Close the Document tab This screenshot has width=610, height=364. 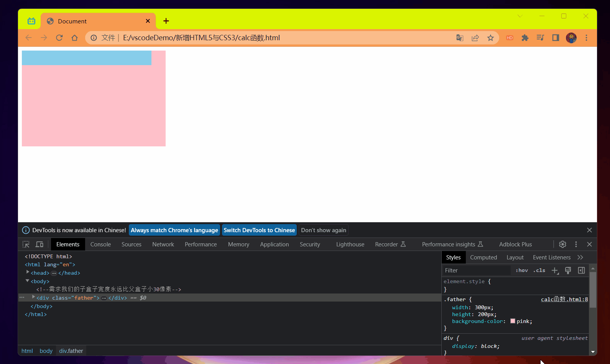tap(148, 21)
